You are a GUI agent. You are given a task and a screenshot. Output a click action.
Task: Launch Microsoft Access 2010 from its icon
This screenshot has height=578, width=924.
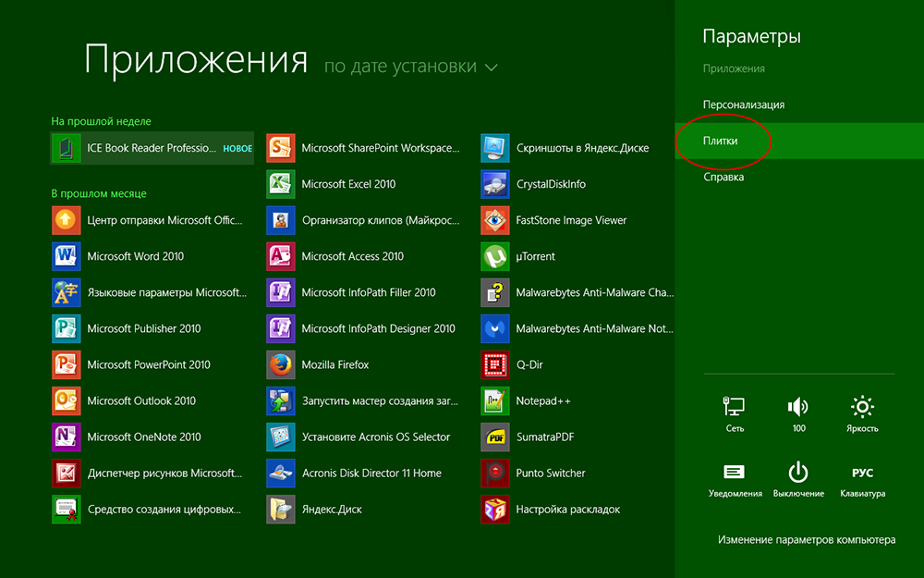coord(281,256)
